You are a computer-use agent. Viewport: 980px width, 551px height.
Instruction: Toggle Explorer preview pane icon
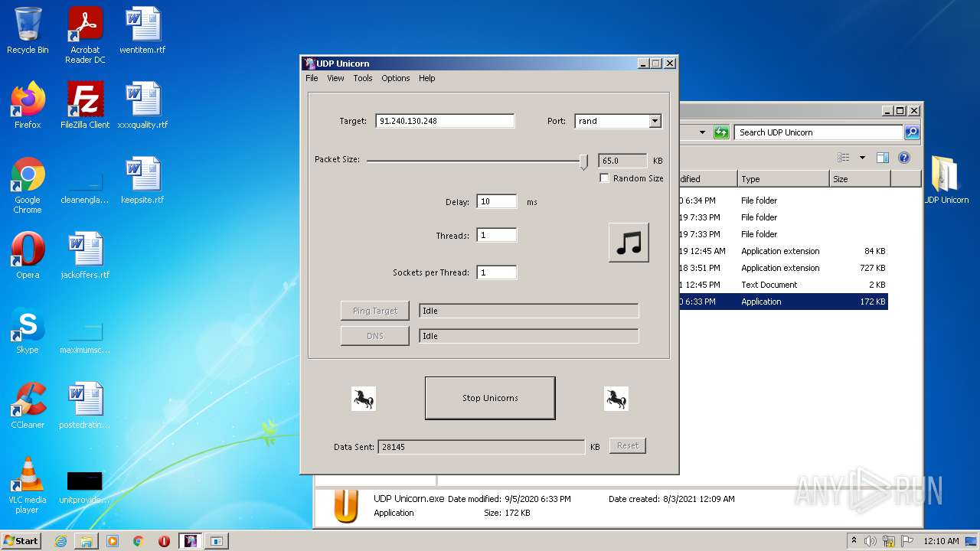[x=883, y=158]
